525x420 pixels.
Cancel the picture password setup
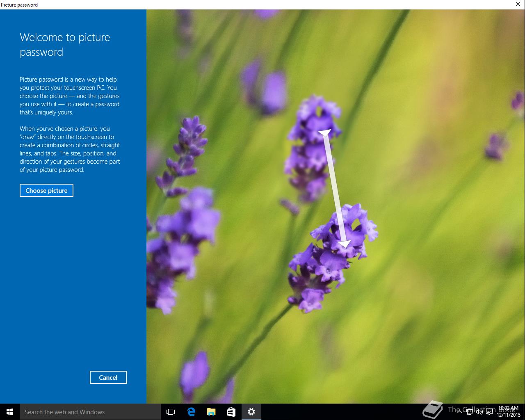point(108,377)
